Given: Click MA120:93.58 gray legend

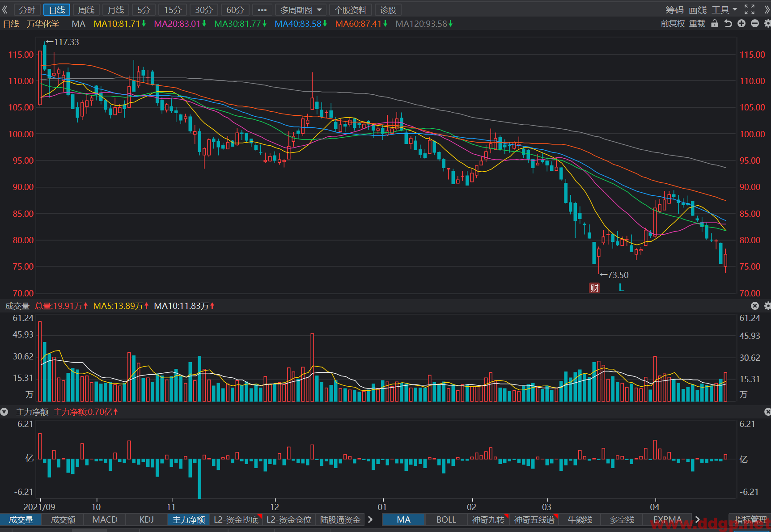Looking at the screenshot, I should pyautogui.click(x=424, y=24).
